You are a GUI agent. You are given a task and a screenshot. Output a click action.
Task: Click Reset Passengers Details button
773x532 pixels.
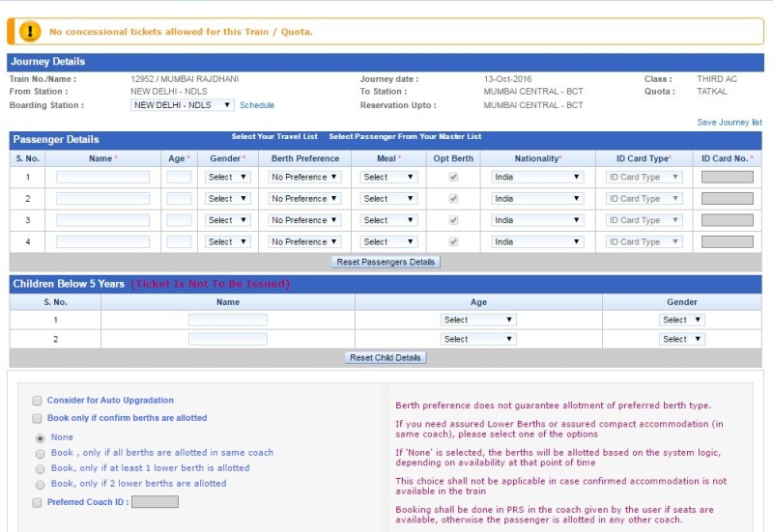point(386,262)
